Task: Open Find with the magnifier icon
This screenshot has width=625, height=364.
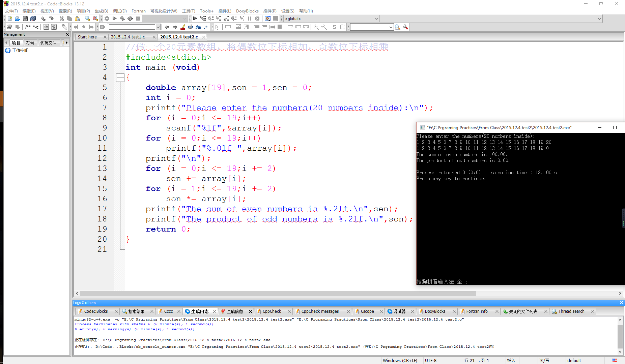Action: (x=87, y=19)
